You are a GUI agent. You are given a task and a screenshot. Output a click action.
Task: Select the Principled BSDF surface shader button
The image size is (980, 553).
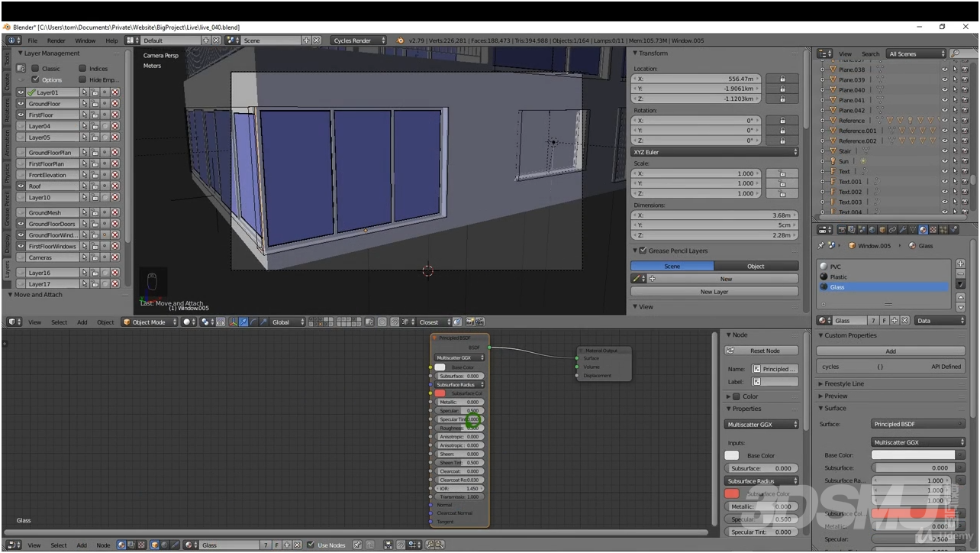(918, 424)
